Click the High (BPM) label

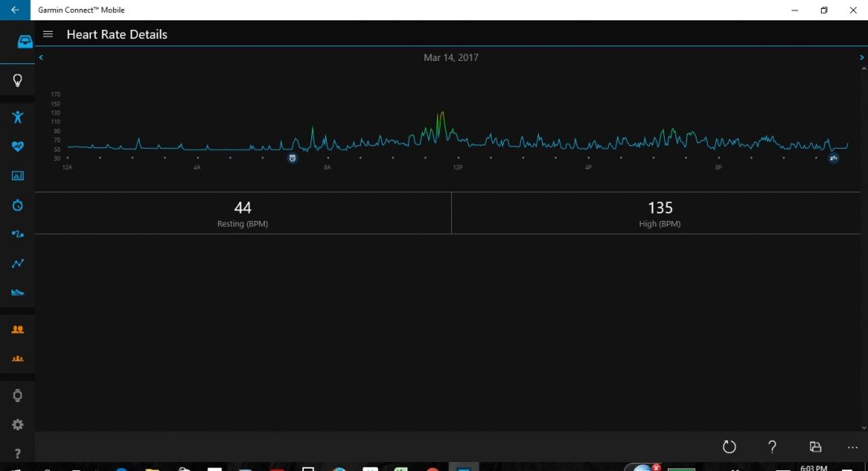pyautogui.click(x=660, y=224)
